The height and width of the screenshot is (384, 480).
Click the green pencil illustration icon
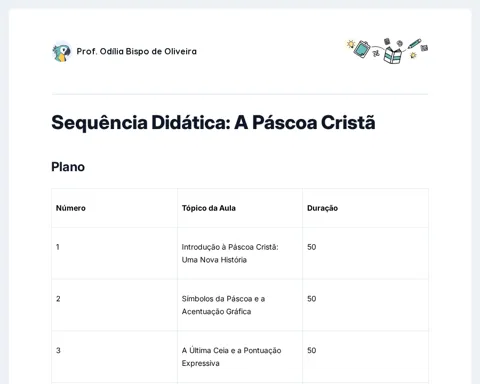click(414, 44)
